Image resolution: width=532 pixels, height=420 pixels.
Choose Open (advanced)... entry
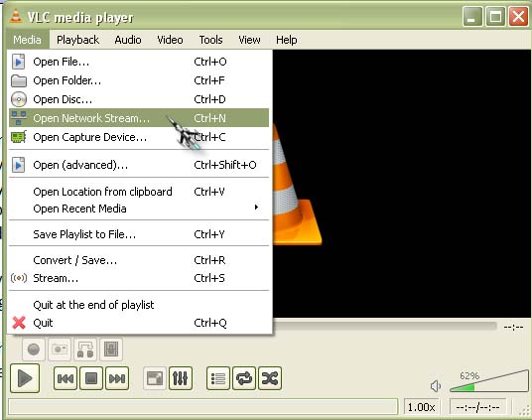click(x=138, y=165)
